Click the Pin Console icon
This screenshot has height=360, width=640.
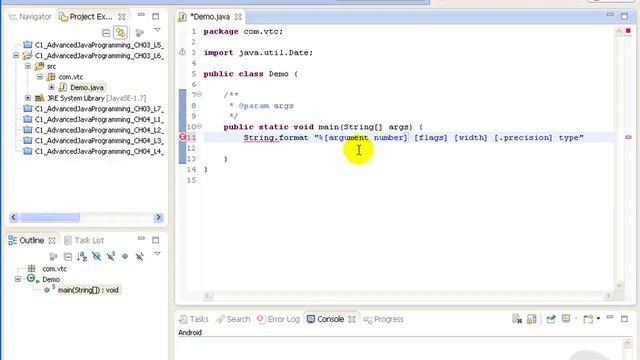click(x=551, y=319)
